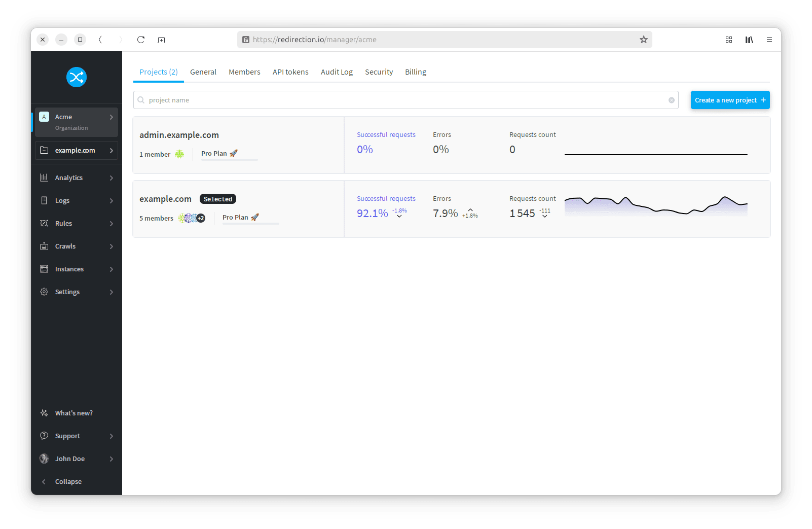
Task: Expand the Crawls menu chevron
Action: 112,246
